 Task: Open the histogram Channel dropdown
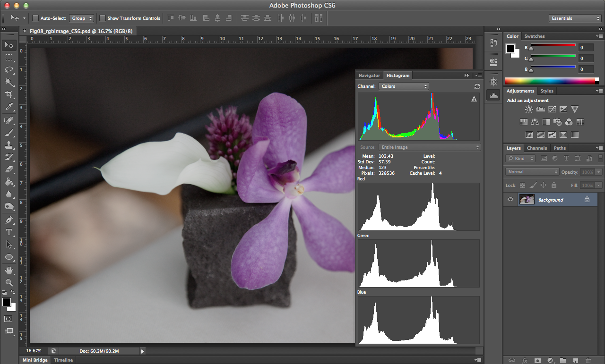(x=404, y=86)
